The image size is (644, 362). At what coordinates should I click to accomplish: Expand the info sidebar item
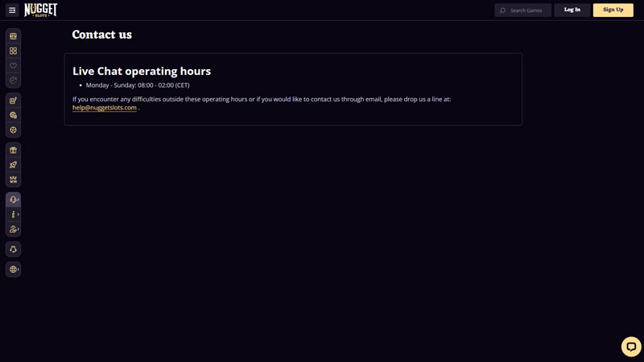click(x=14, y=215)
